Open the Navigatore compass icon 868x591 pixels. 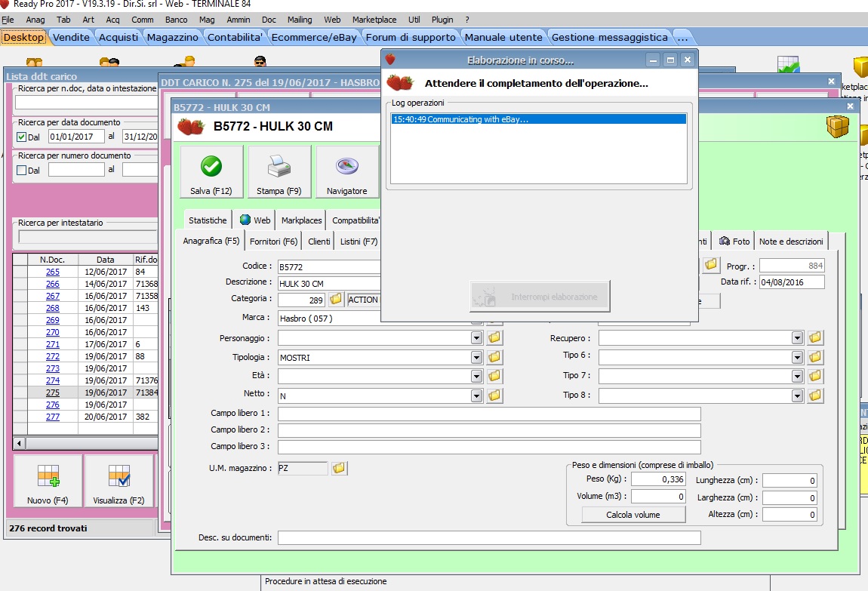346,167
